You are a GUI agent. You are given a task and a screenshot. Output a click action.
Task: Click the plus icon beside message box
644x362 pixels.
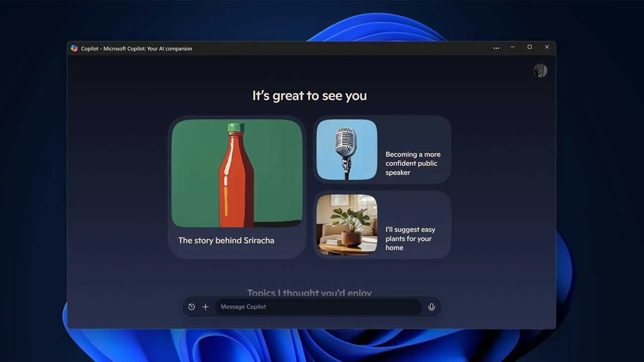click(205, 307)
